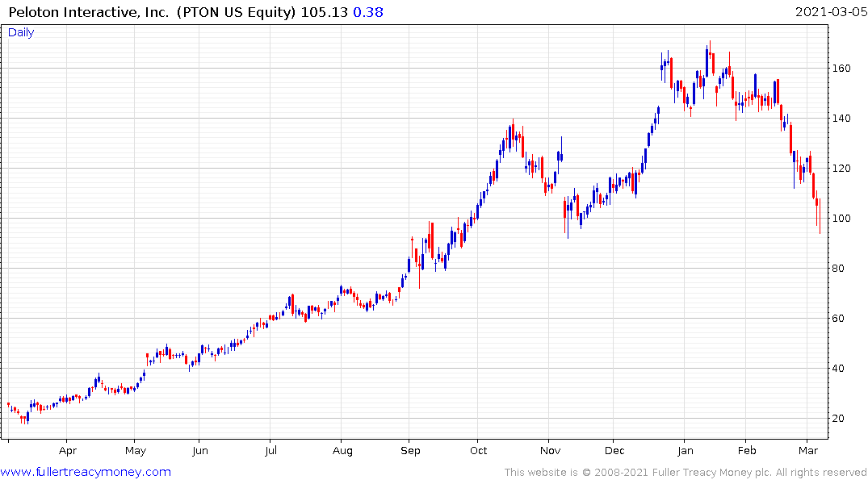Click the 'Jul' x-axis label
868x484 pixels.
(x=270, y=451)
